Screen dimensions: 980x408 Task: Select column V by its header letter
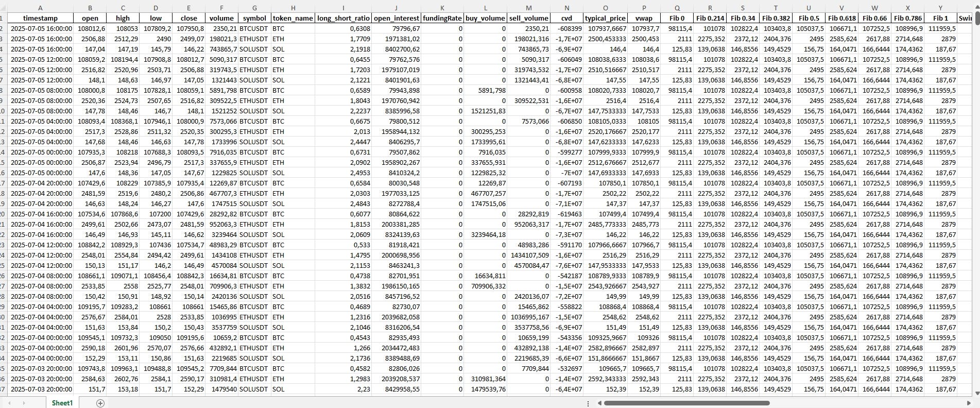coord(841,8)
